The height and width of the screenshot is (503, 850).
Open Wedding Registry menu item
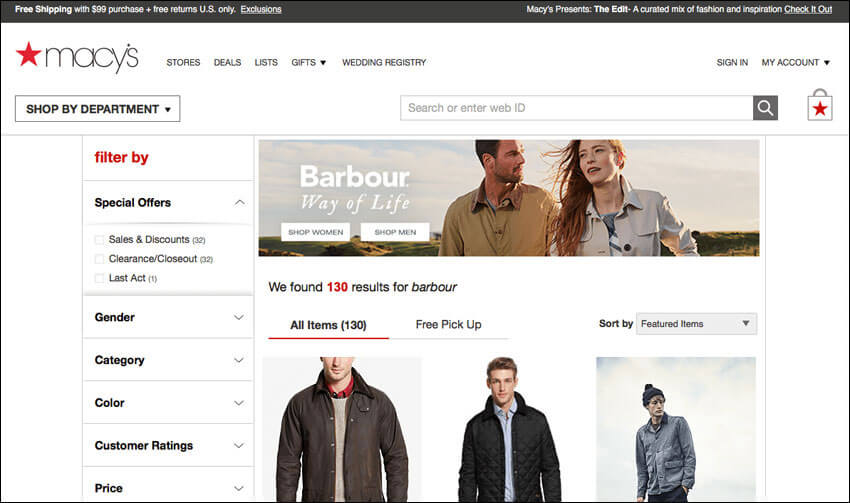click(384, 62)
